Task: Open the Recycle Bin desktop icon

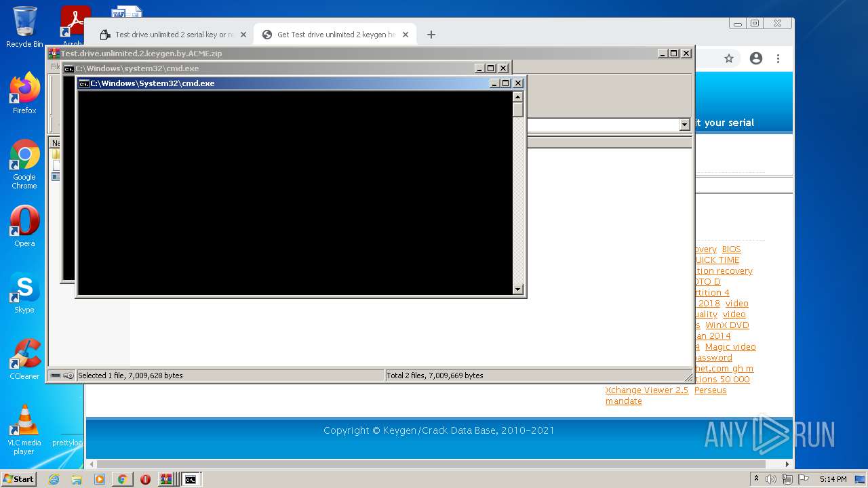Action: click(x=24, y=27)
